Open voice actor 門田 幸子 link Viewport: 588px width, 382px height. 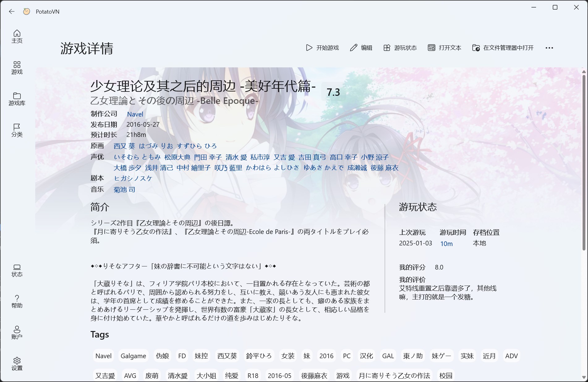coord(208,157)
